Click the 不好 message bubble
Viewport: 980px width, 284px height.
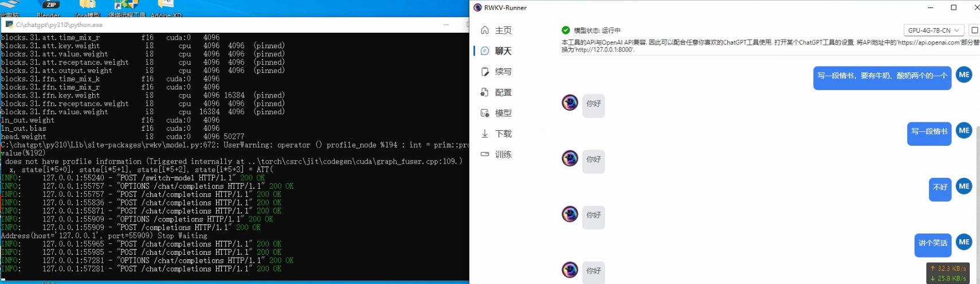click(940, 189)
